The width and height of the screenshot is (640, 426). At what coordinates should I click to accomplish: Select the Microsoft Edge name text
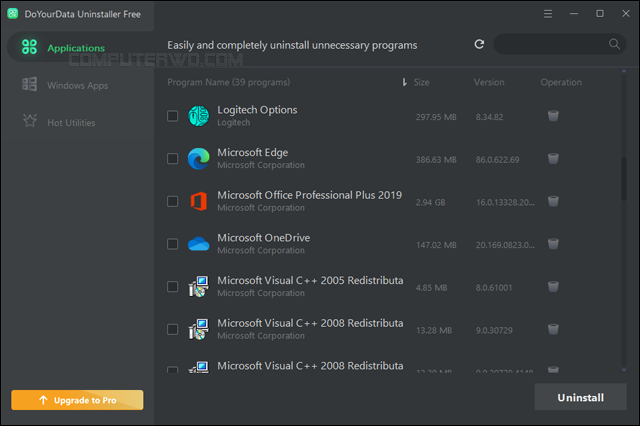[253, 152]
